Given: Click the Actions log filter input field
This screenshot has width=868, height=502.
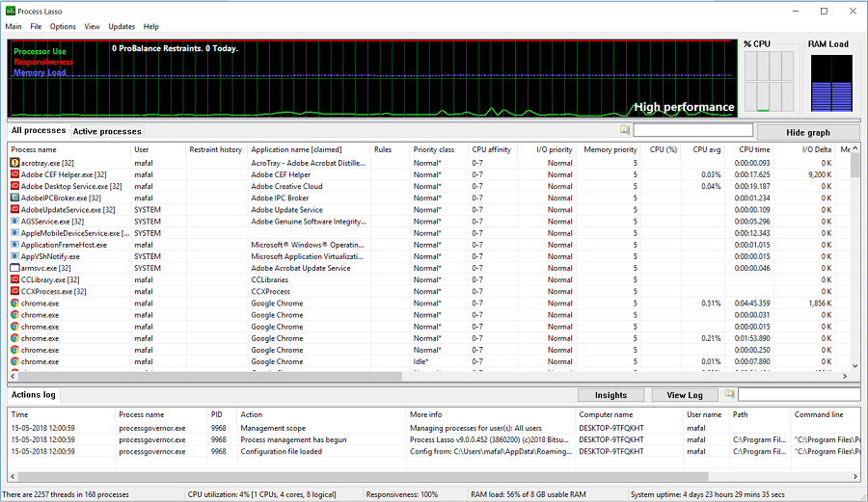Looking at the screenshot, I should click(x=799, y=394).
